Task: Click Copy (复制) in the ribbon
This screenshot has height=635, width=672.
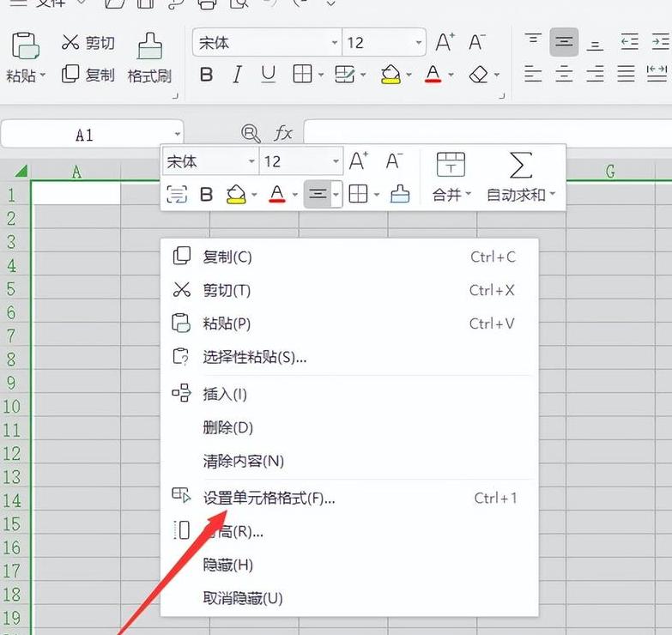Action: 88,75
